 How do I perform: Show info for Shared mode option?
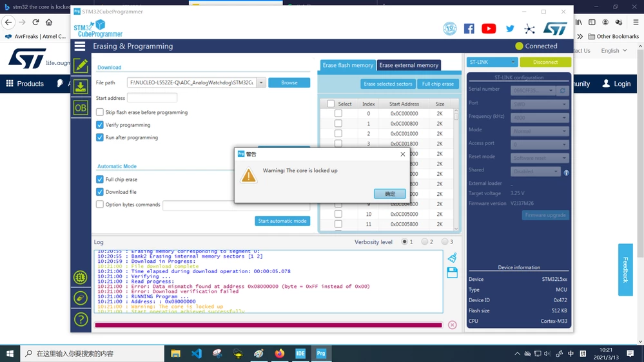567,173
